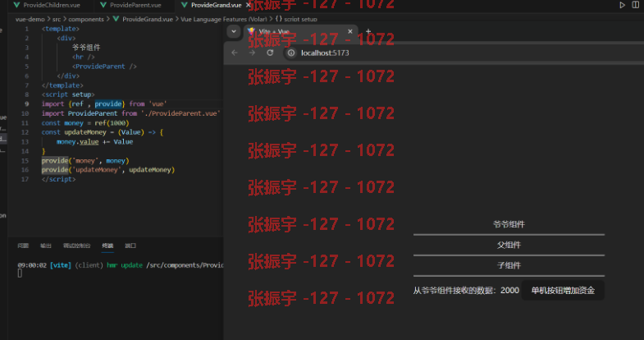
Task: Open src breadcrumb segment
Action: click(x=57, y=19)
